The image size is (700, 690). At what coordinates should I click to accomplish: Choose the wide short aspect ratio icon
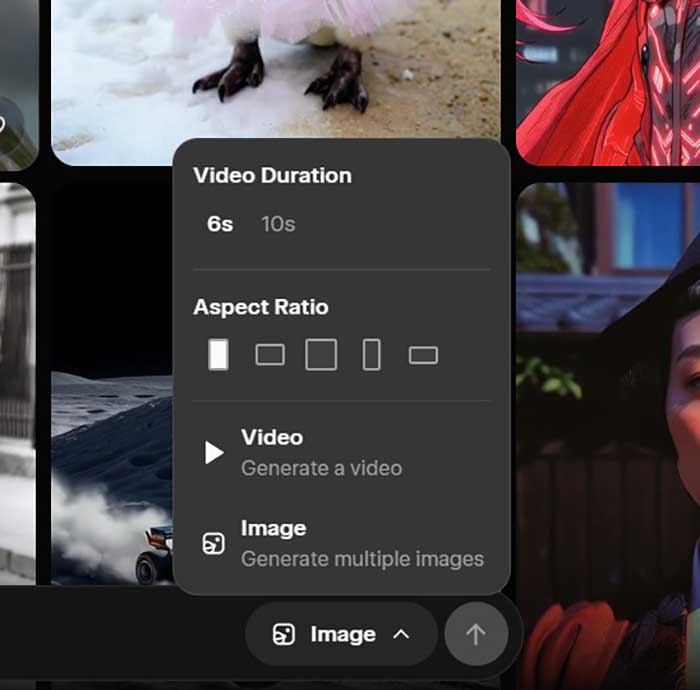point(423,355)
